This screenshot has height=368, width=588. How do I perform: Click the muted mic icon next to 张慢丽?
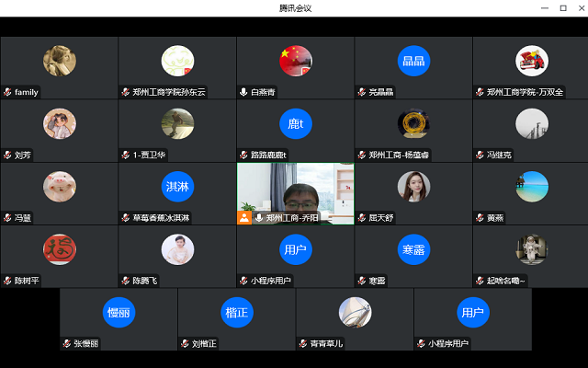pos(67,343)
